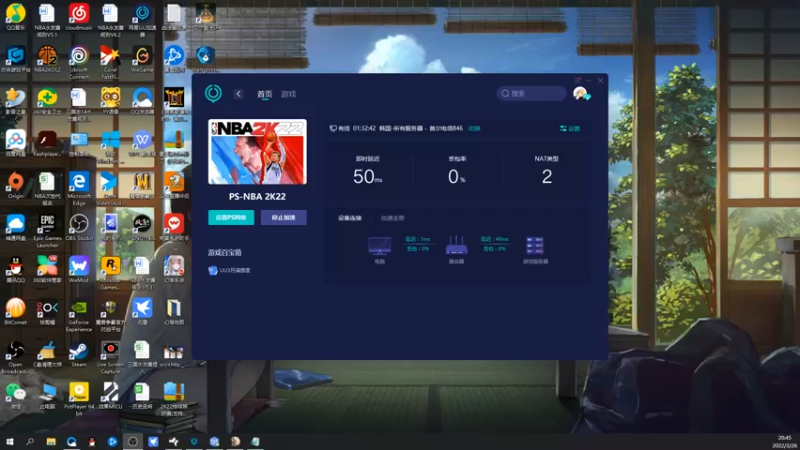Open the user avatar profile
Viewport: 800px width, 450px height.
point(580,93)
